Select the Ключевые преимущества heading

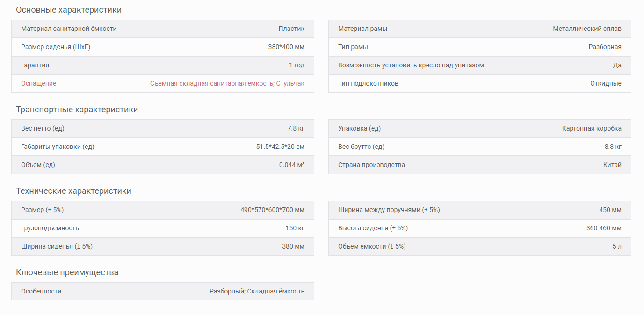[67, 272]
